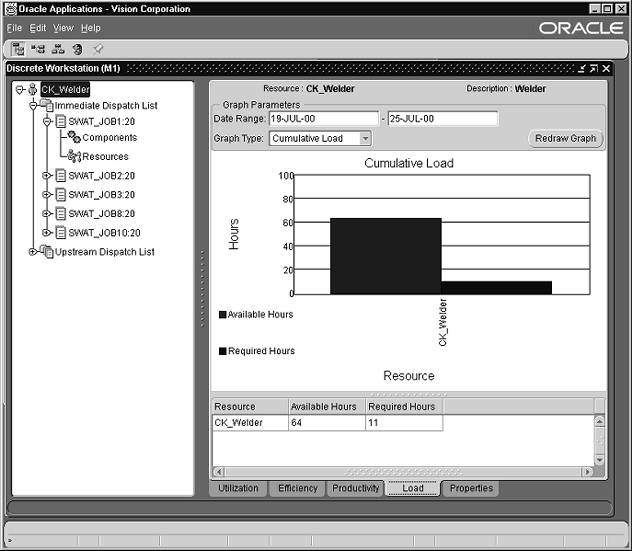
Task: Click the horizontal scroll right arrow
Action: point(588,471)
